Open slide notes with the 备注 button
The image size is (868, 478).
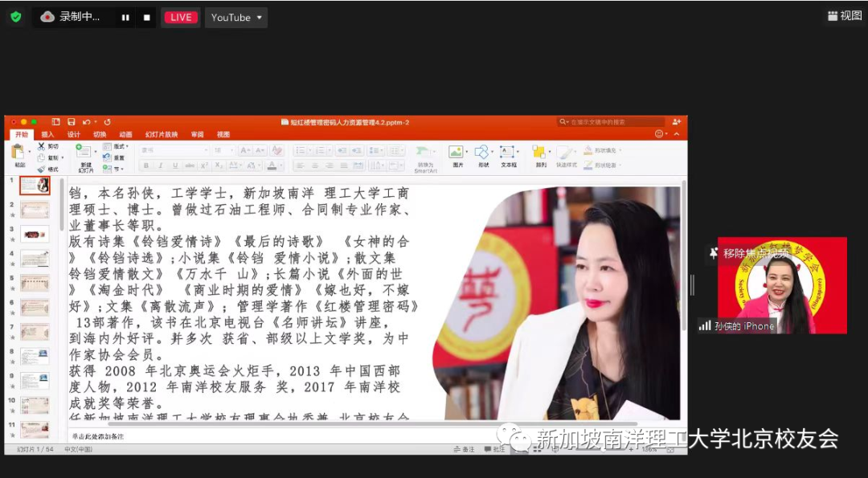(x=465, y=451)
